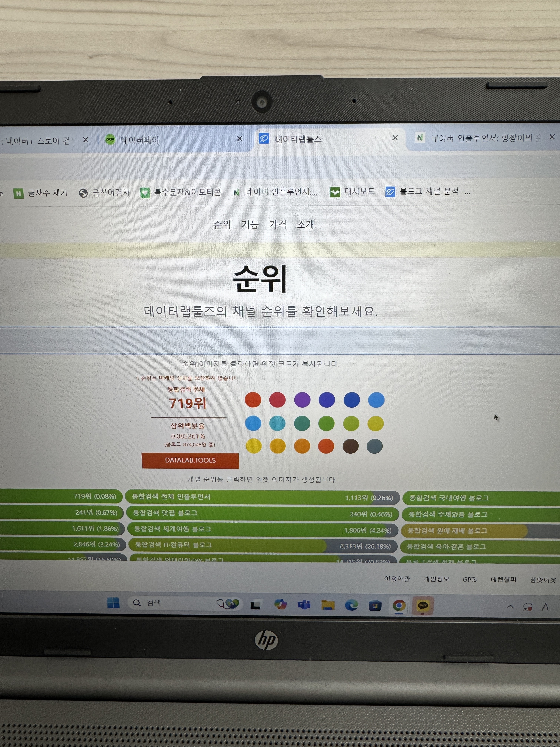Open the Windows Start menu
Image resolution: width=560 pixels, height=747 pixels.
point(113,603)
